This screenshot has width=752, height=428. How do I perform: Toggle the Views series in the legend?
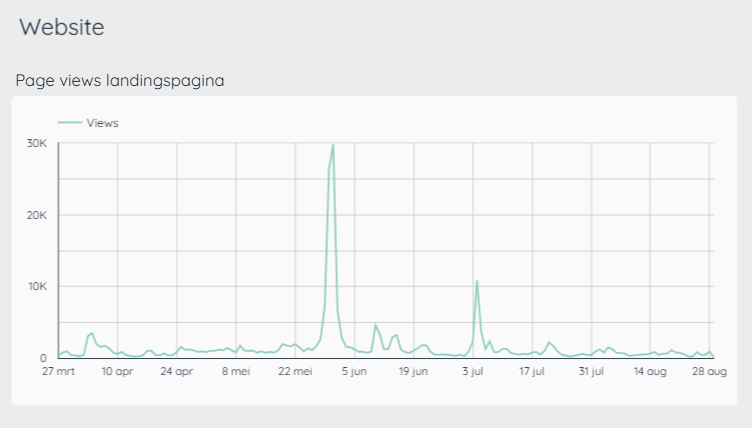[x=102, y=123]
